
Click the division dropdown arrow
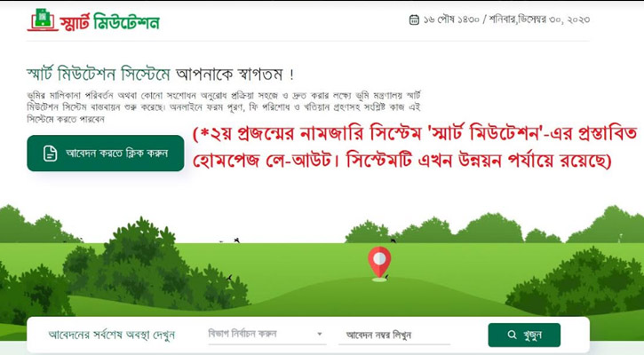pos(320,334)
